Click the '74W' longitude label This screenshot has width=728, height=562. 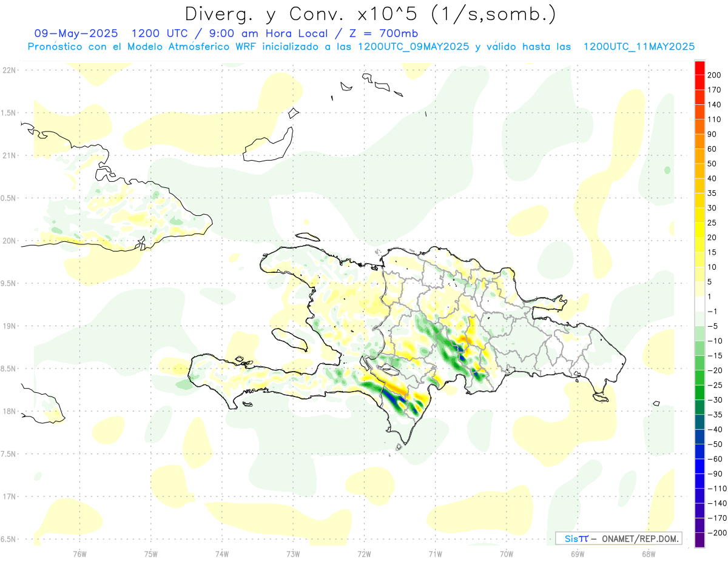[x=222, y=554]
